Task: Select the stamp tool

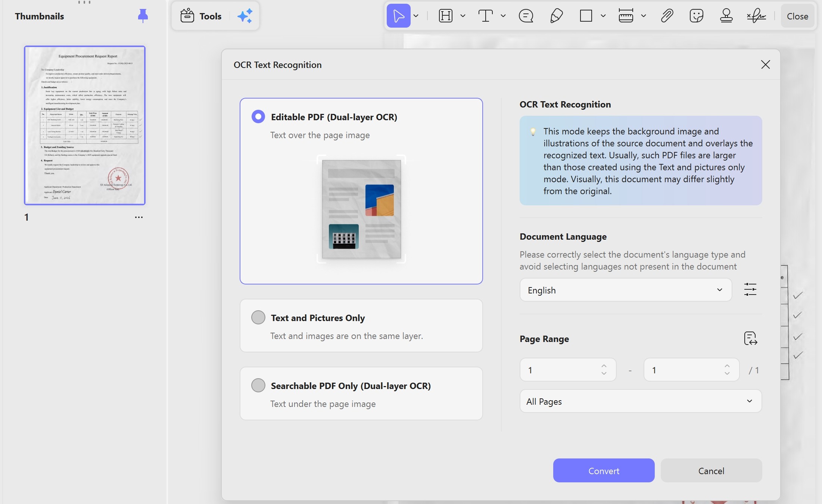Action: coord(726,16)
